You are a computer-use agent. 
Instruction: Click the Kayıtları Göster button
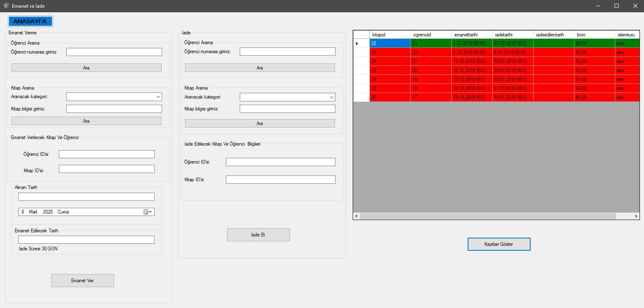coord(499,244)
